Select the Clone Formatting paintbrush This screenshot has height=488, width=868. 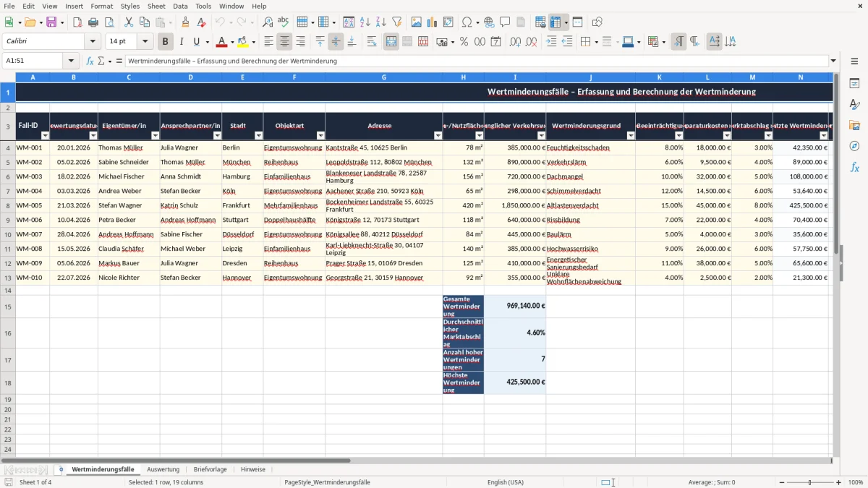[185, 22]
